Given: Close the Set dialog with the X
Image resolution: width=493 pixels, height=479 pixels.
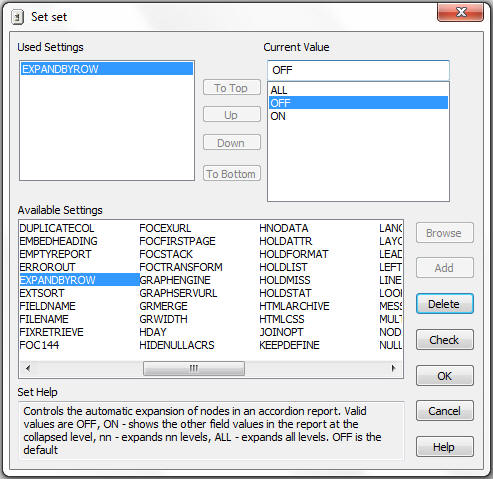Looking at the screenshot, I should click(x=461, y=13).
